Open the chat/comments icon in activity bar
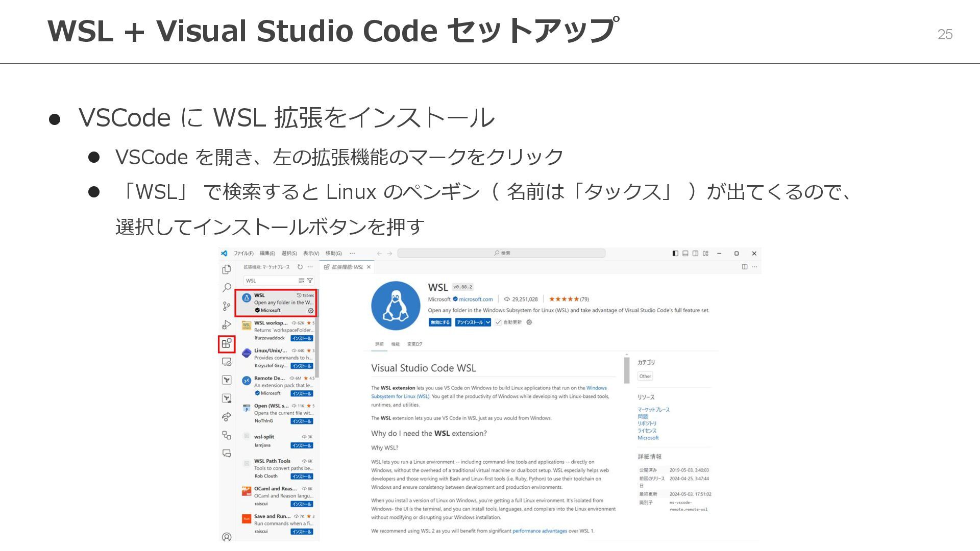This screenshot has height=551, width=980. [227, 453]
